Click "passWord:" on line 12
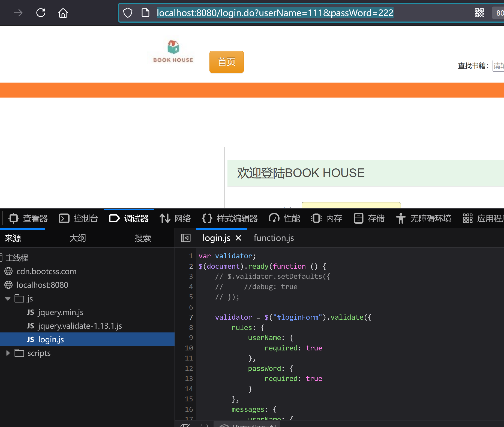Viewport: 504px width, 427px height. pyautogui.click(x=266, y=368)
